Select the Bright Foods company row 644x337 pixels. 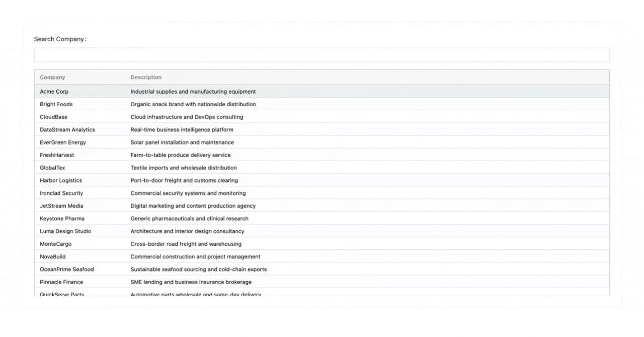point(56,104)
